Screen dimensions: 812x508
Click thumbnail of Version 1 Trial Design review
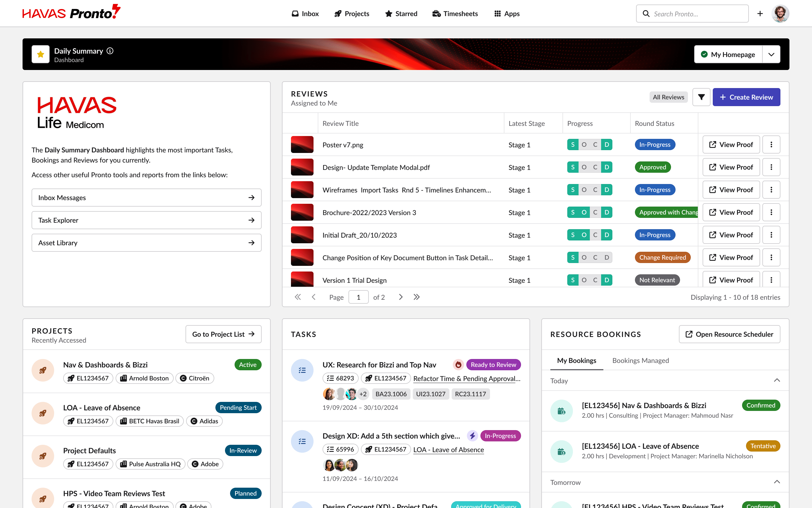pos(302,279)
